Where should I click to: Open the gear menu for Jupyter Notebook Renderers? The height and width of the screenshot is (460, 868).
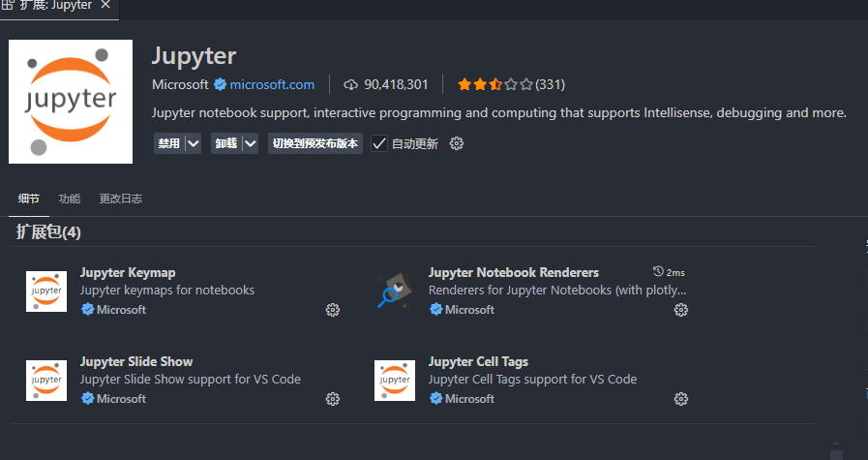pos(681,310)
